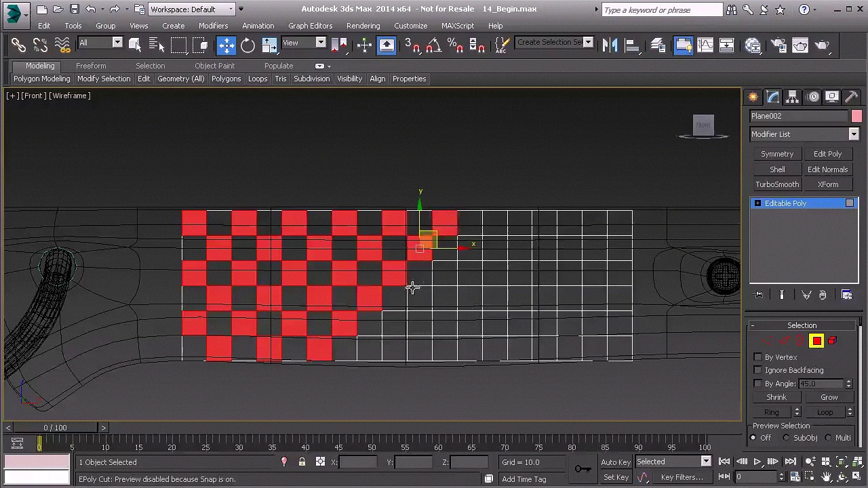This screenshot has width=868, height=488.
Task: Switch to the Populate ribbon tab
Action: coord(279,66)
